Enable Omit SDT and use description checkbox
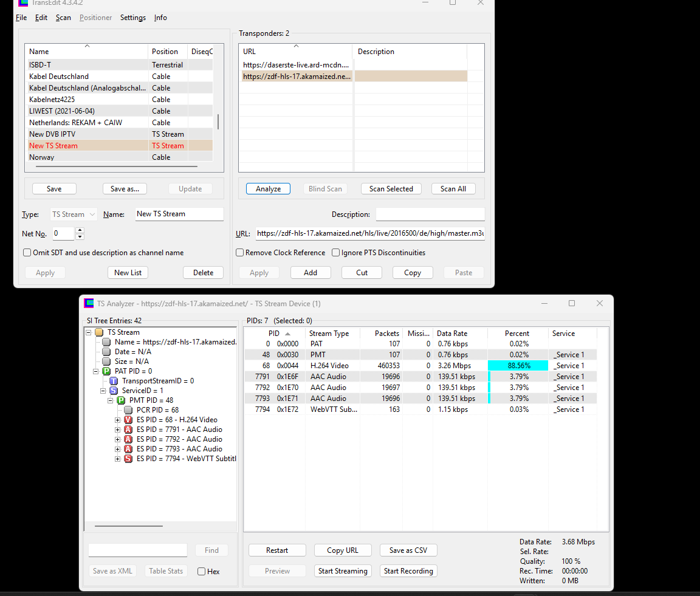The width and height of the screenshot is (700, 596). (x=27, y=253)
